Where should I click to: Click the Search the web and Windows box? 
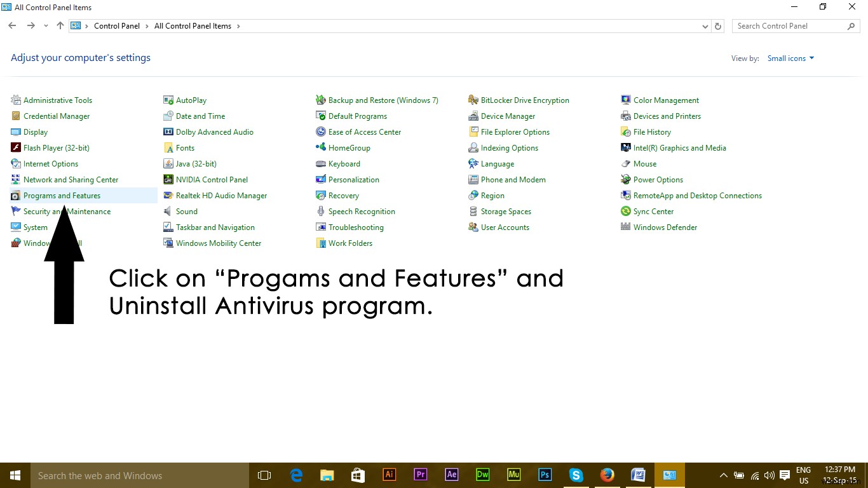[140, 475]
